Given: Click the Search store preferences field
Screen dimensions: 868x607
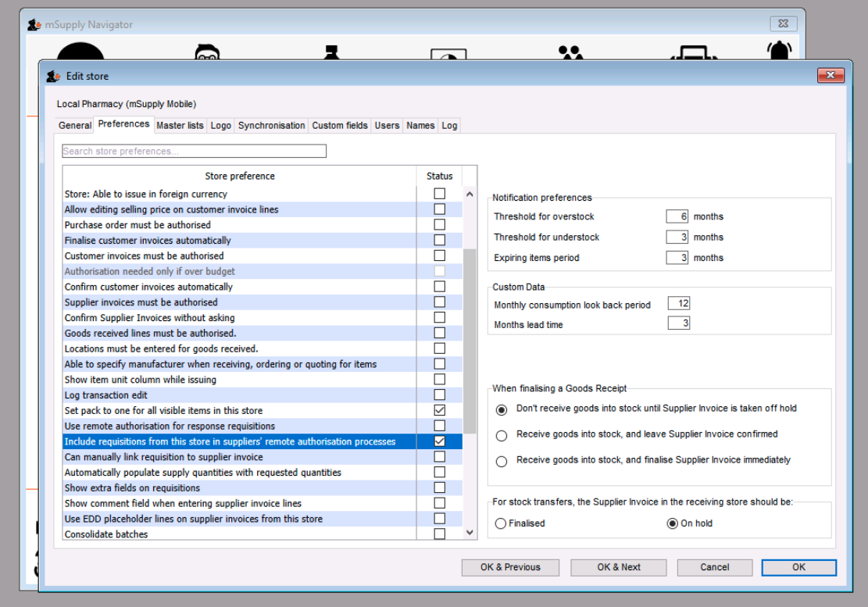Looking at the screenshot, I should 194,151.
